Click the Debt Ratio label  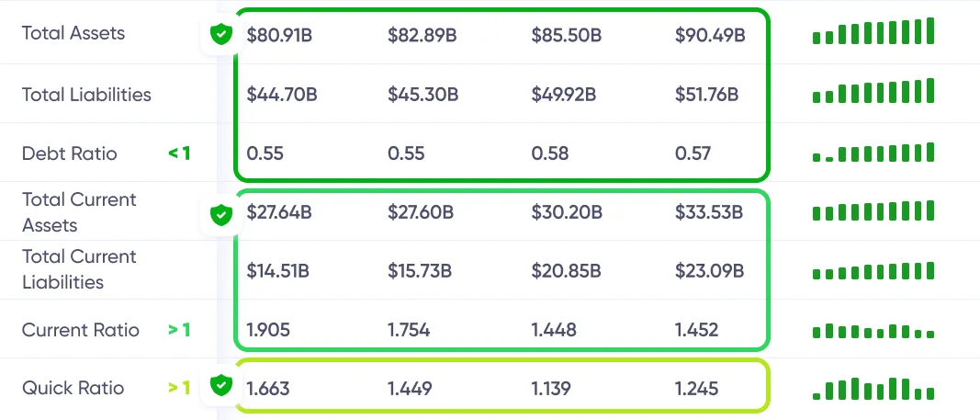pos(70,153)
